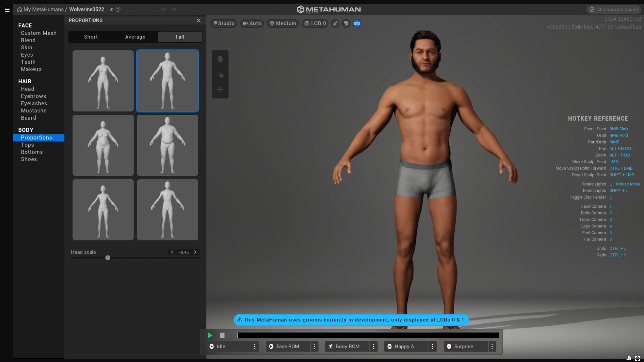This screenshot has height=362, width=644.
Task: Open the hamburger main menu
Action: [7, 9]
